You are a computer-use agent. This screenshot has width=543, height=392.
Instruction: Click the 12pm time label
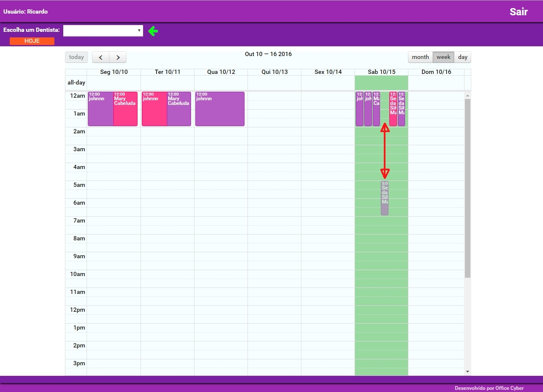(78, 310)
